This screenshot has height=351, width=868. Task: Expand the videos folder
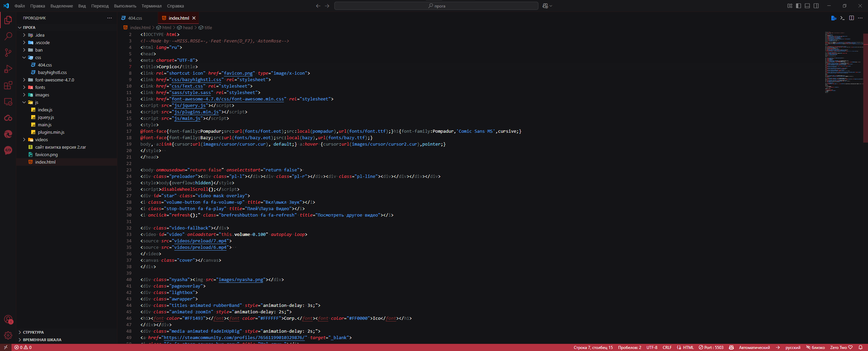point(24,140)
